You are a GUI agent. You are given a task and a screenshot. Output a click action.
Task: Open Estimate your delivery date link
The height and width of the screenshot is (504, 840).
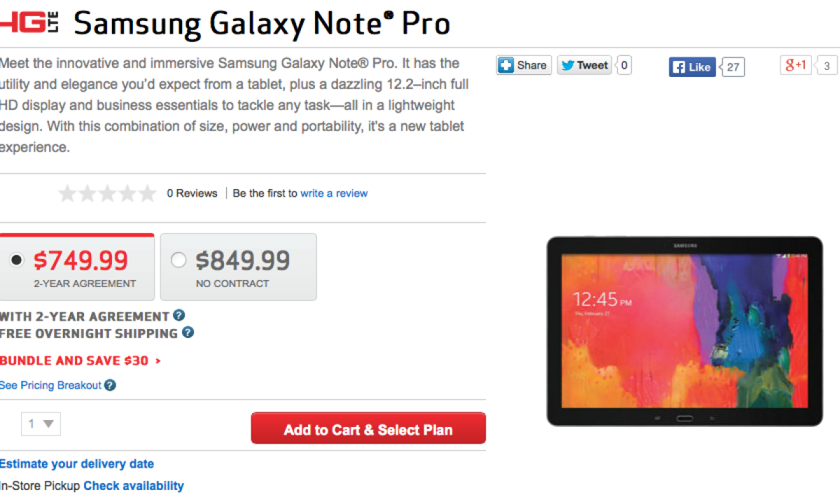tap(77, 463)
